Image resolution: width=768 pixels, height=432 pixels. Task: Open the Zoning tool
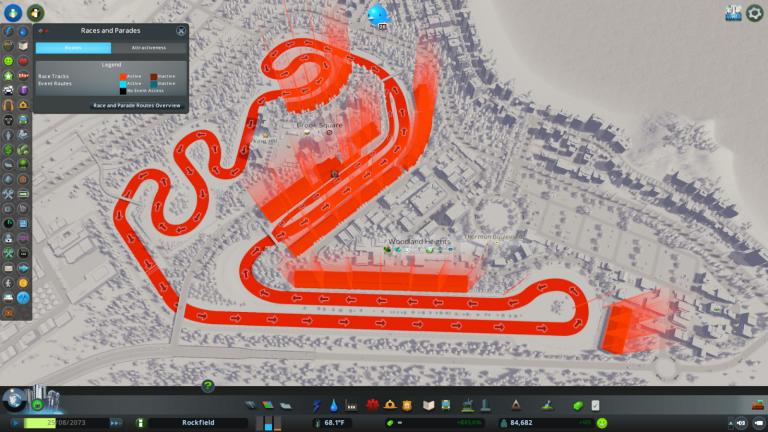click(x=269, y=405)
